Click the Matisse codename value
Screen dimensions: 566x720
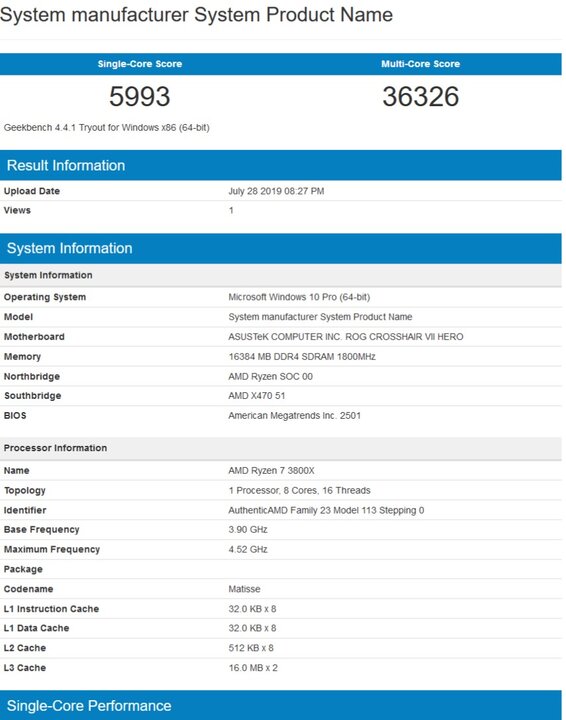tap(244, 589)
